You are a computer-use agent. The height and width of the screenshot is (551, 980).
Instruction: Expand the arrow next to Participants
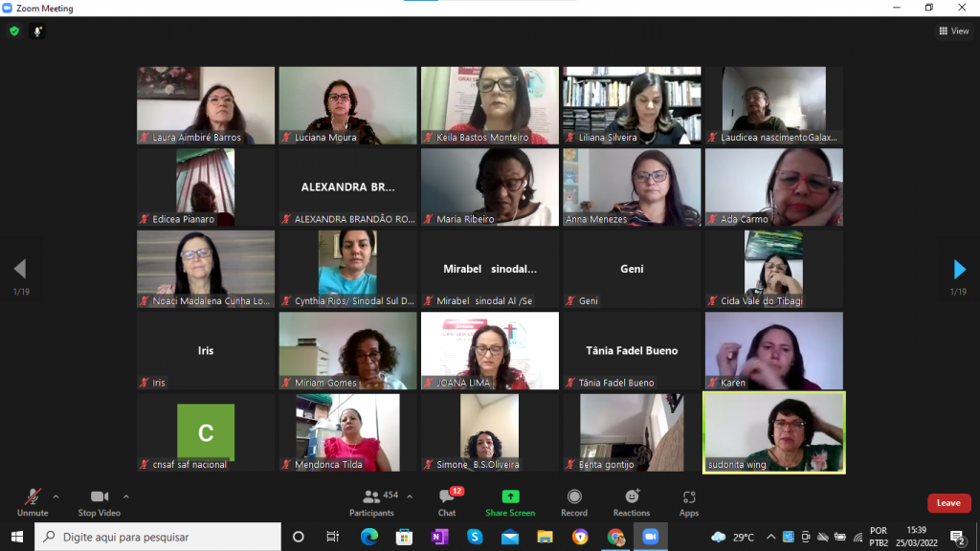[410, 496]
